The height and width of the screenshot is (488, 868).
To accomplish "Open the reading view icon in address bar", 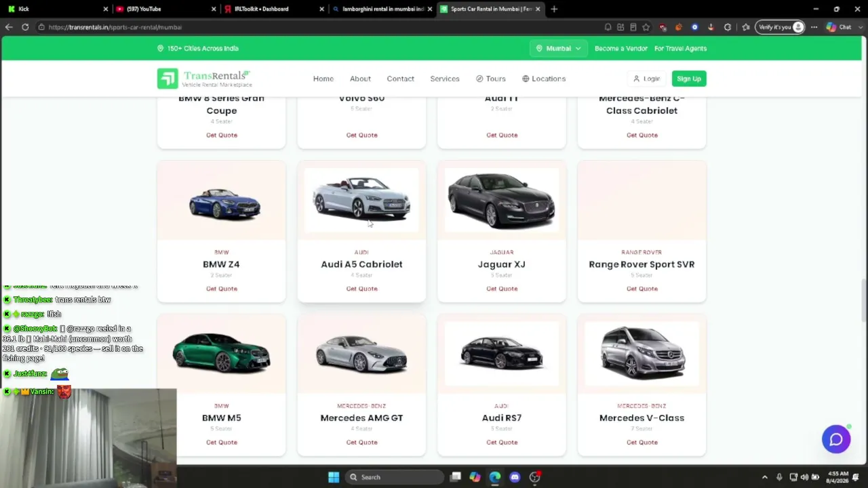I will pyautogui.click(x=633, y=27).
